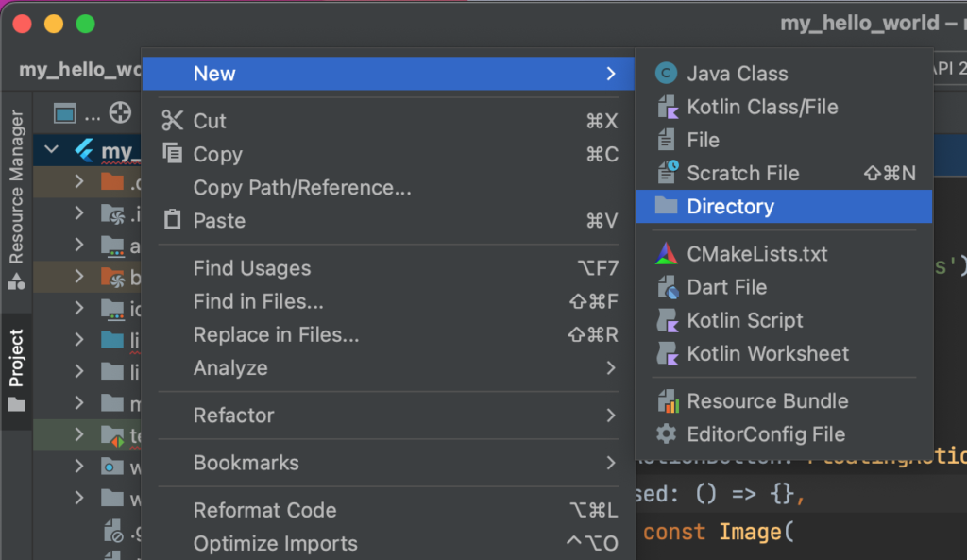Expand the 'ic' folder row

pos(79,308)
